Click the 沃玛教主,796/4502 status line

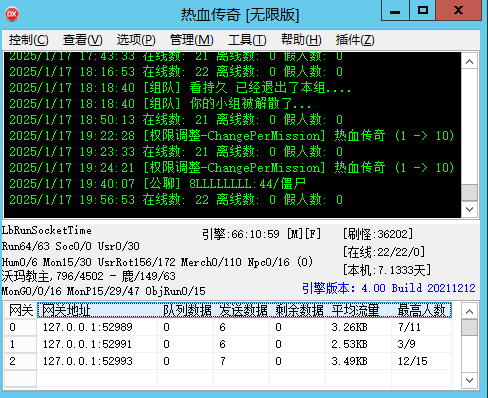(89, 276)
